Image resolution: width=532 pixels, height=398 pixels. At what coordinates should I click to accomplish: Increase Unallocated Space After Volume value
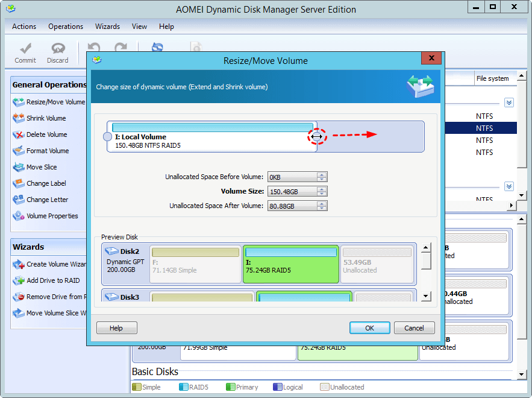click(x=322, y=204)
